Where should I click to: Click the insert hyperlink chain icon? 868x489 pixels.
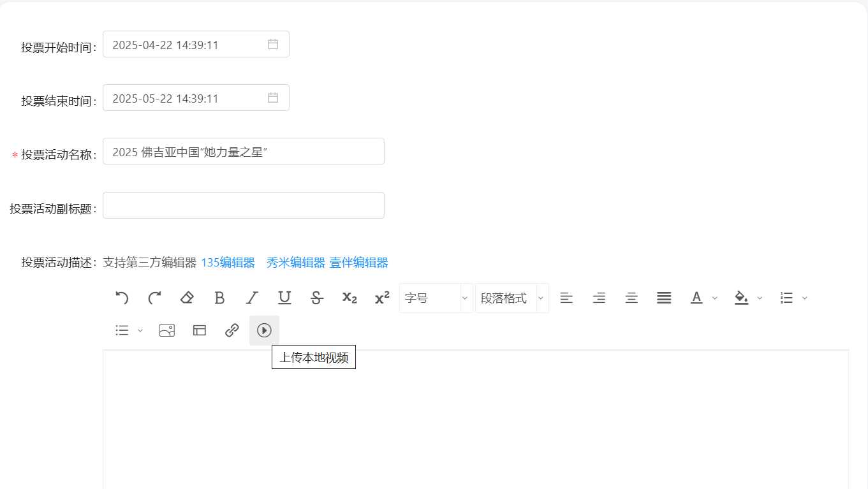232,330
